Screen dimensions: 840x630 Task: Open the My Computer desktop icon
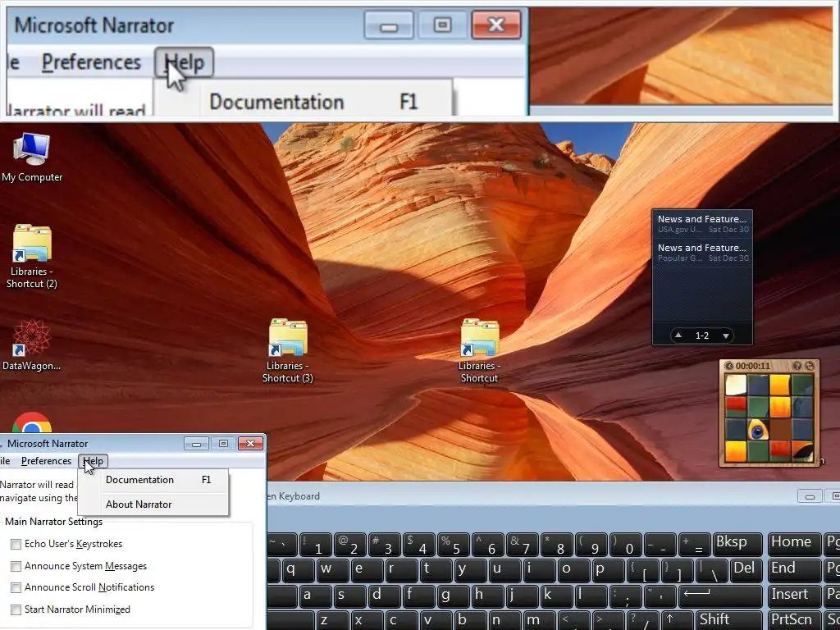tap(32, 157)
